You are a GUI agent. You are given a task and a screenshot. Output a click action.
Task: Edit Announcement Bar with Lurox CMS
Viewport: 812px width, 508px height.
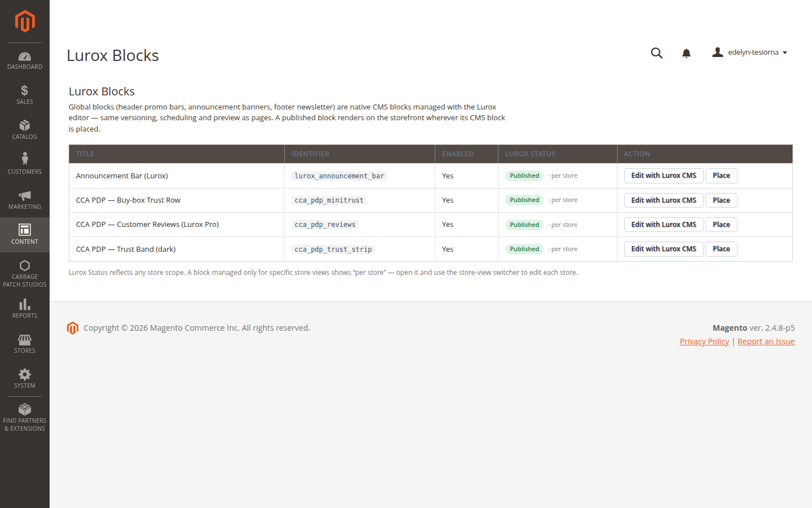[664, 176]
